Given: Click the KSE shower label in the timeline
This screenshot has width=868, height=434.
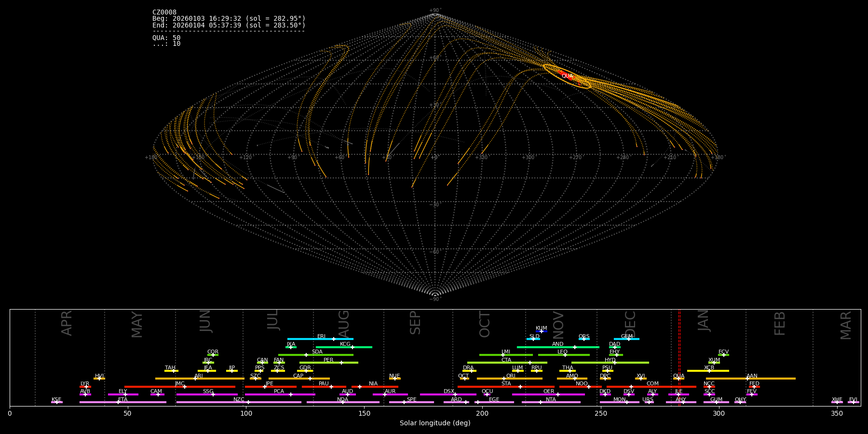Looking at the screenshot, I should point(56,400).
